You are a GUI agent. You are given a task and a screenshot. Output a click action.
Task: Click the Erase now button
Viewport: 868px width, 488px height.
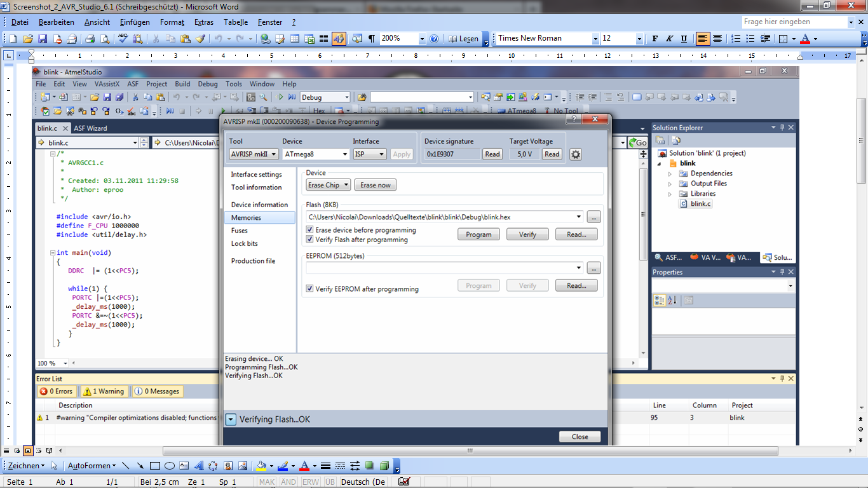pyautogui.click(x=376, y=185)
